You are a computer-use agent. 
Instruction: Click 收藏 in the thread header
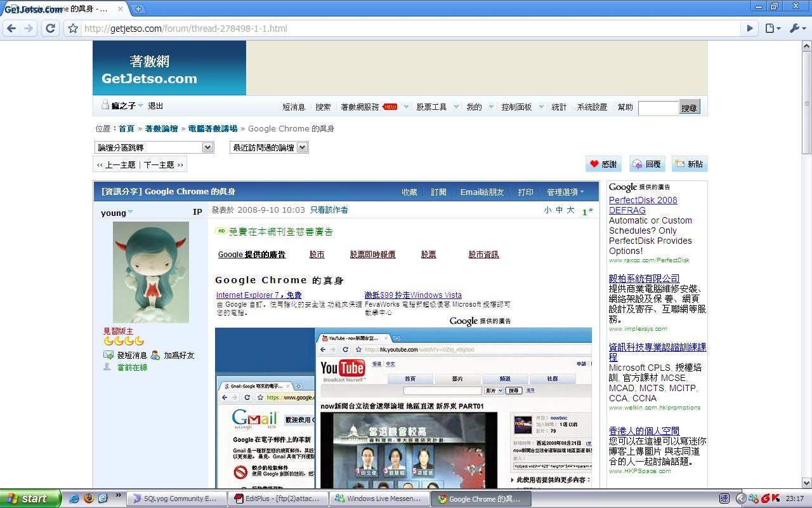410,192
